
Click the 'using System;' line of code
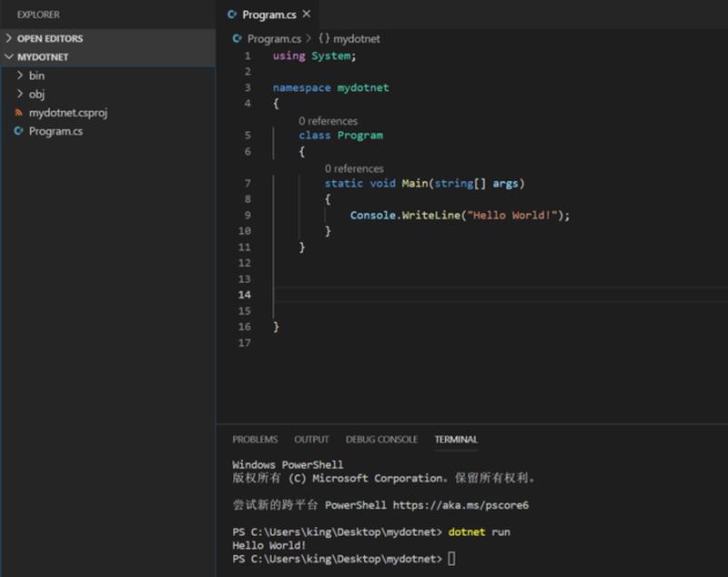[x=314, y=56]
